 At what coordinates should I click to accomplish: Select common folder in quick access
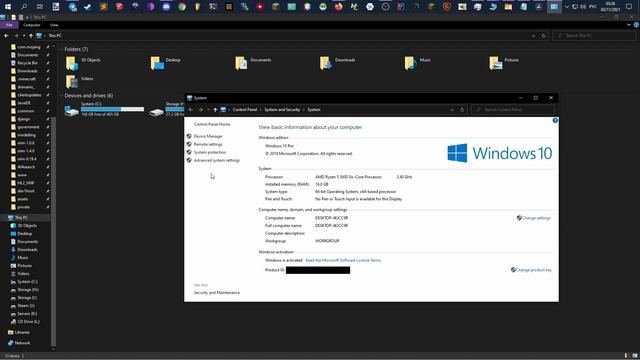(26, 111)
